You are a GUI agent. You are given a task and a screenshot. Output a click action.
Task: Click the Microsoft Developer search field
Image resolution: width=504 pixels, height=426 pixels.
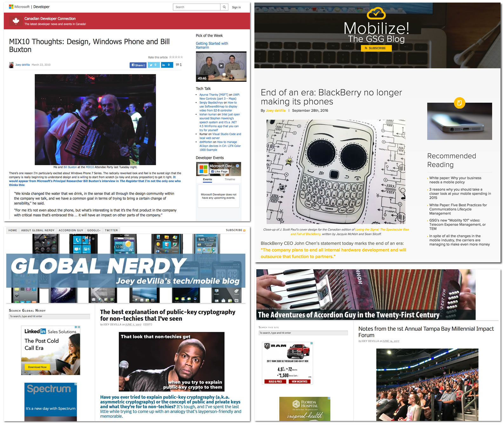pyautogui.click(x=197, y=7)
